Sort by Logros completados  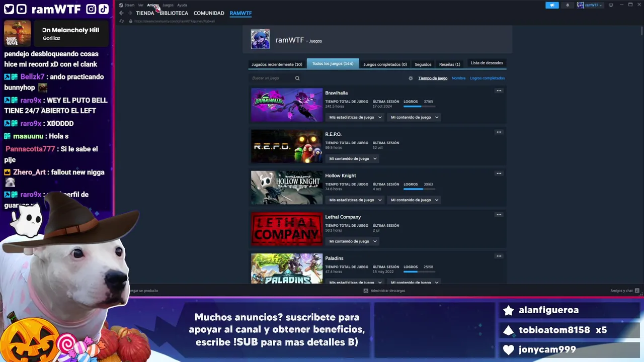[487, 78]
